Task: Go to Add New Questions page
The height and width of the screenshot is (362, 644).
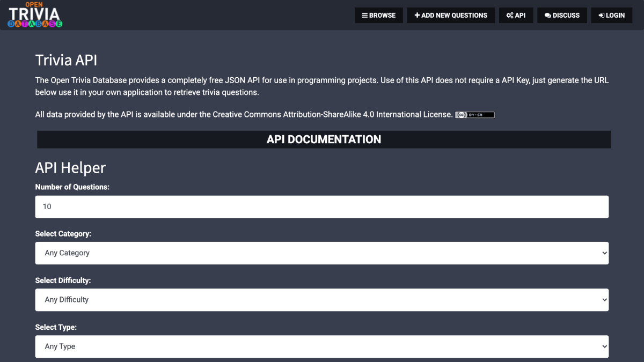Action: point(451,15)
